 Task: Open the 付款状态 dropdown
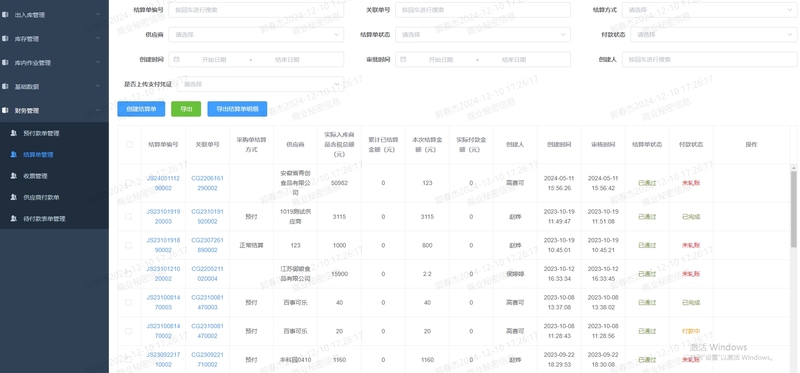coord(714,35)
